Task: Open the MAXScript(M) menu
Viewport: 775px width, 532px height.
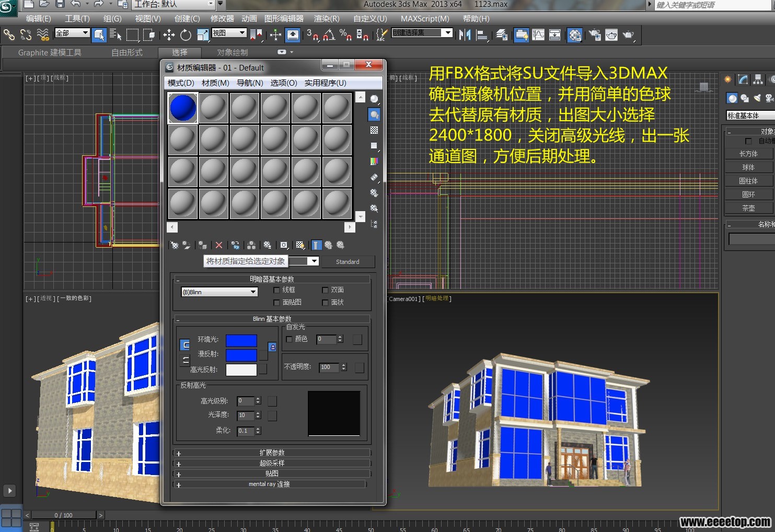Action: point(425,18)
